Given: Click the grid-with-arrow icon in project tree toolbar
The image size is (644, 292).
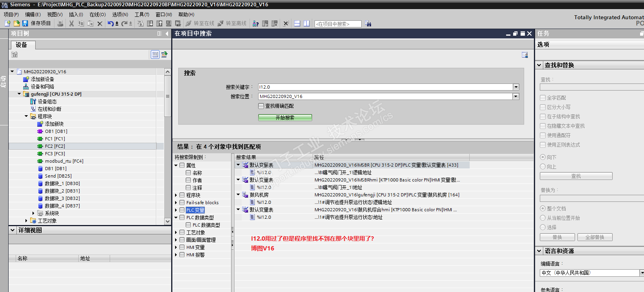Looking at the screenshot, I should [x=164, y=54].
